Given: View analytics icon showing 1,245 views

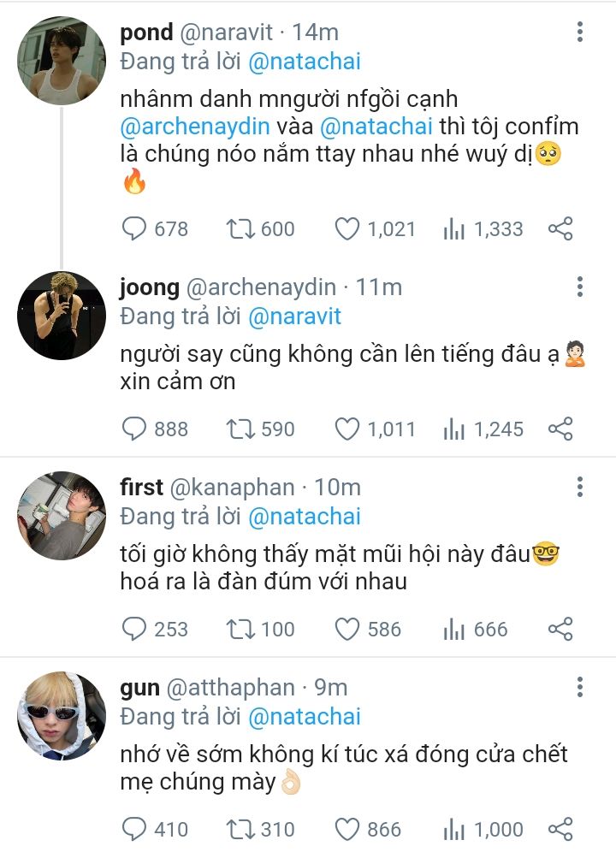Looking at the screenshot, I should click(454, 429).
